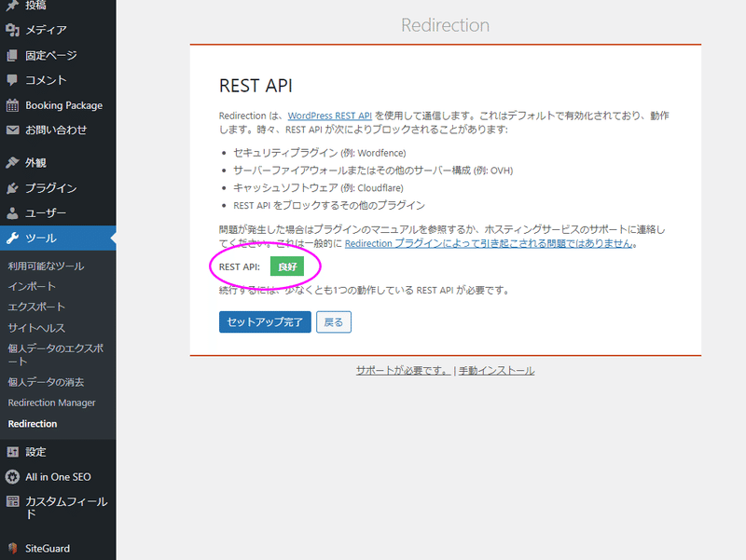Select the Redirection submenu item
This screenshot has width=746, height=560.
33,424
